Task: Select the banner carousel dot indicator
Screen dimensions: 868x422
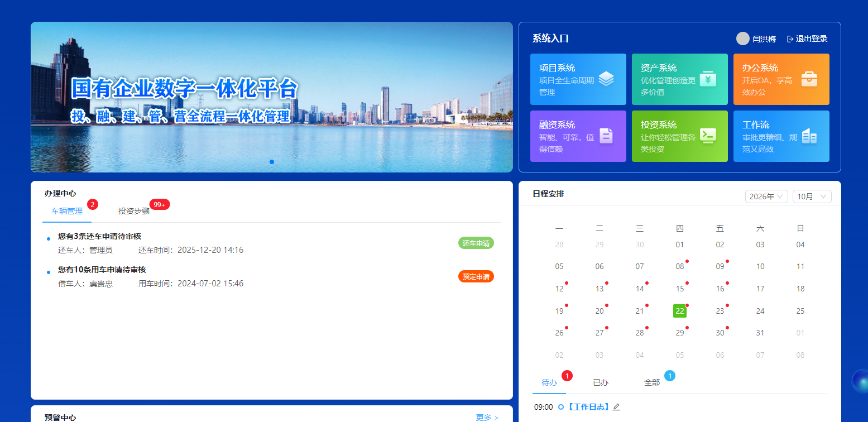Action: coord(272,162)
